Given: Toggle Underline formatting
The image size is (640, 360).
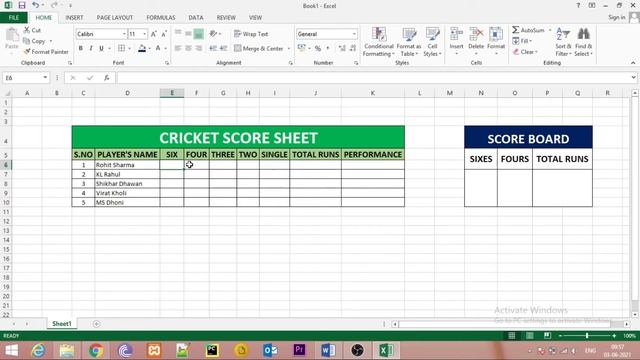Looking at the screenshot, I should 101,48.
